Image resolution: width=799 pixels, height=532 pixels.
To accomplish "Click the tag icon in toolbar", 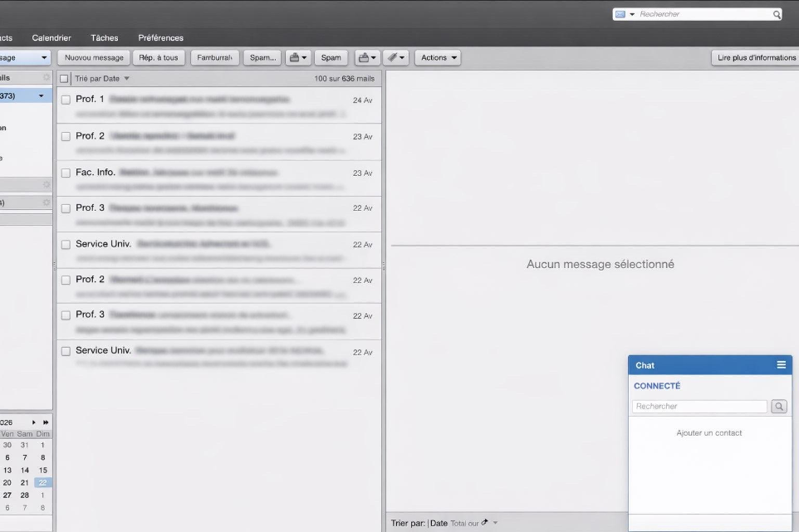I will [397, 58].
